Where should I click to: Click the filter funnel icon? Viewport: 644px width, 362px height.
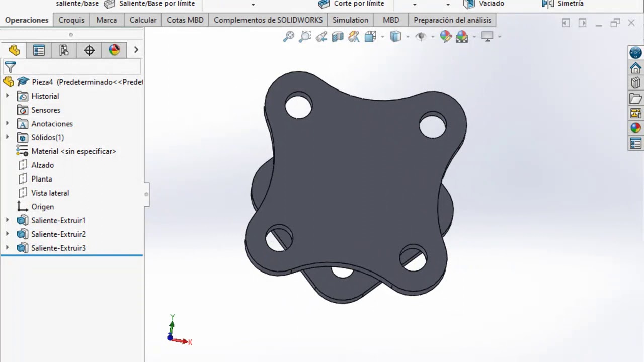(10, 67)
